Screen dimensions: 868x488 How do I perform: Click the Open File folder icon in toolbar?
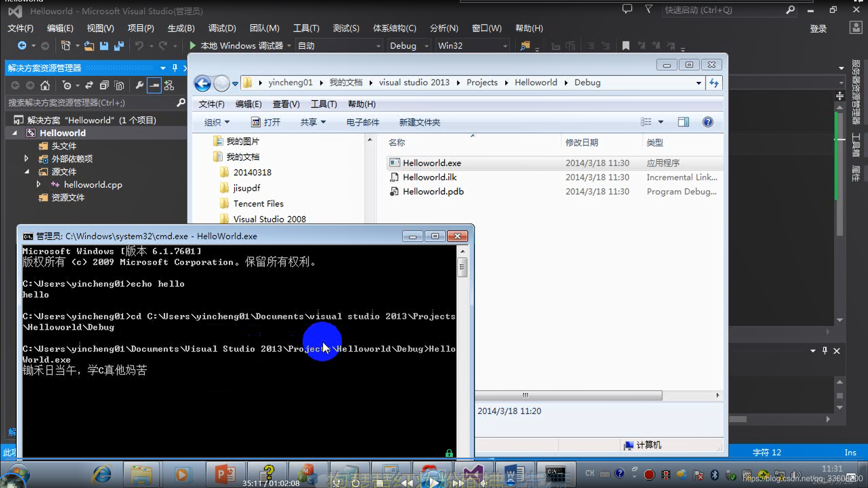click(89, 46)
